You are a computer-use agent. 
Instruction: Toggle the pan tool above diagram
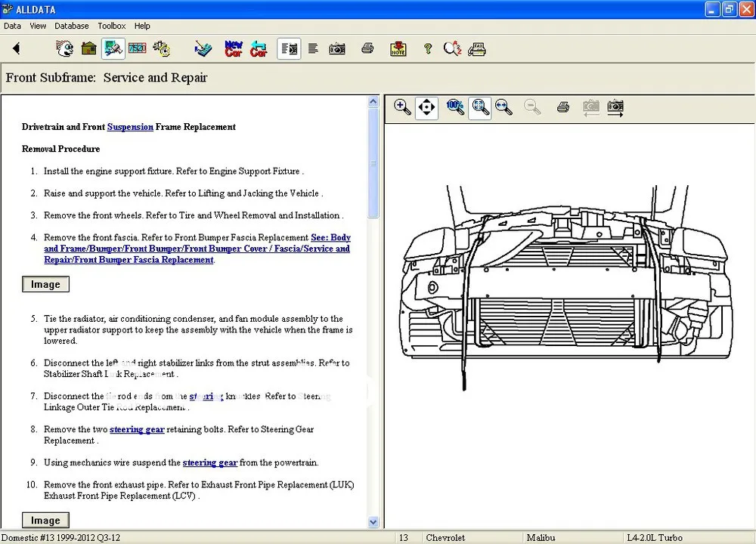pos(426,107)
